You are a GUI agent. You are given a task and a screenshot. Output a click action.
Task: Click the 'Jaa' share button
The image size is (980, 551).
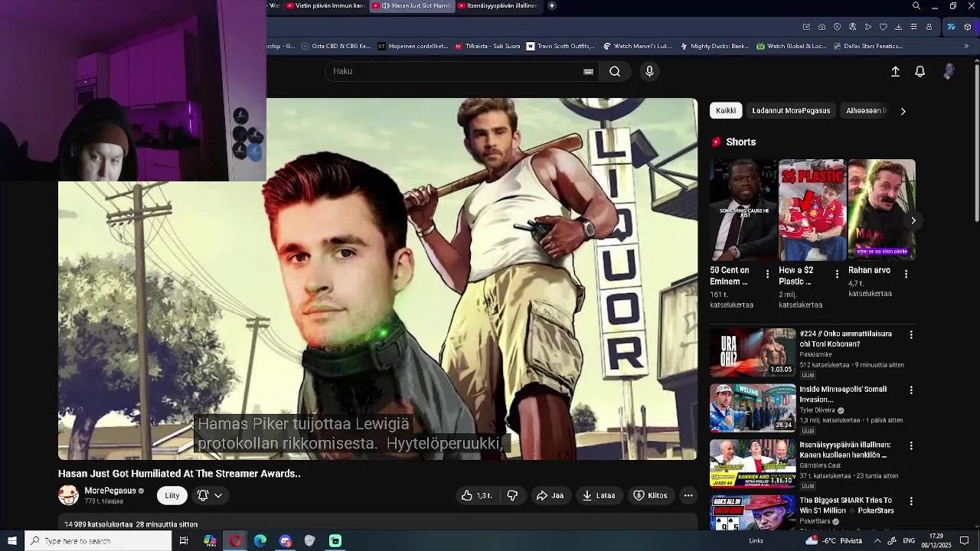pyautogui.click(x=550, y=495)
